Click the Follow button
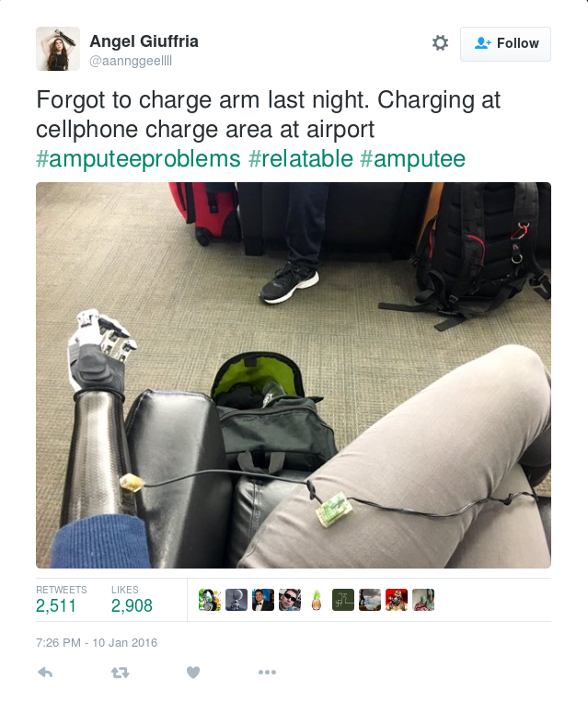588x701 pixels. point(505,44)
